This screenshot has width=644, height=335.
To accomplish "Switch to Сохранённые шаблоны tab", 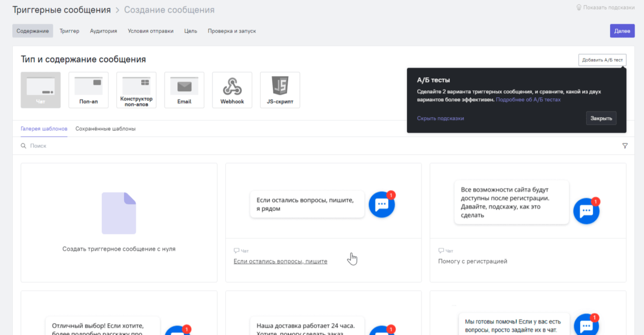I will [x=105, y=129].
